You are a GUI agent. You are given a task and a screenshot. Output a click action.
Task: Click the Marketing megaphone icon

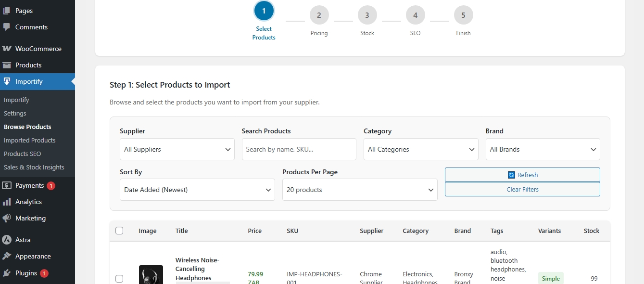[x=7, y=218]
